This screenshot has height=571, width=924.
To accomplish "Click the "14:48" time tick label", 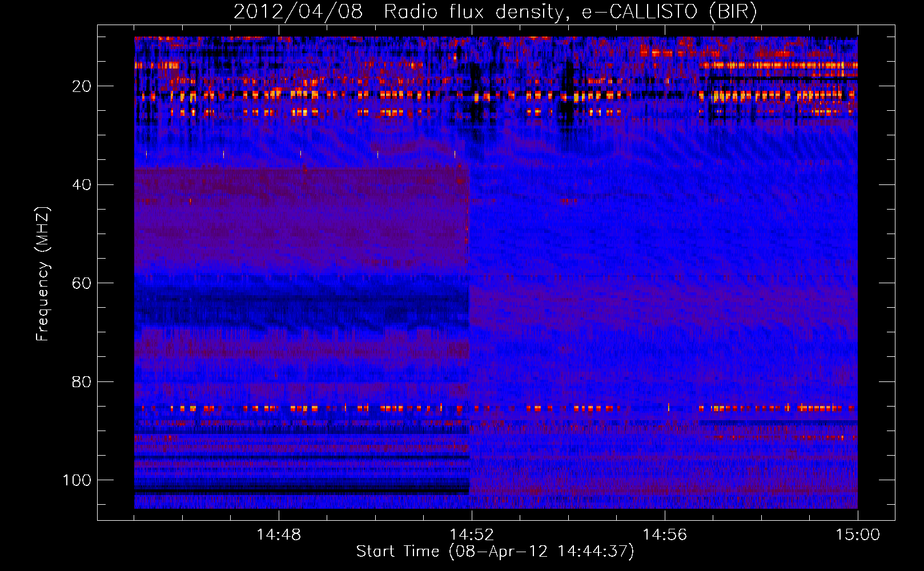I will 279,535.
